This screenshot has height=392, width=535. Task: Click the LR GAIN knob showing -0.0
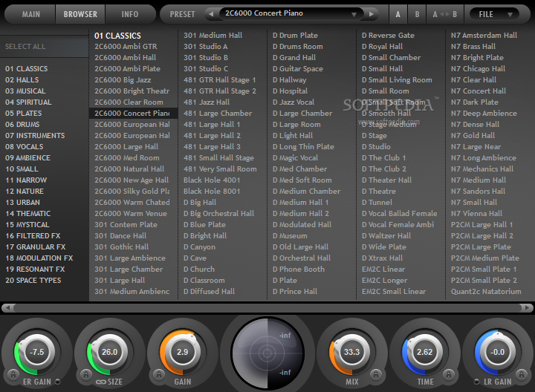(497, 352)
